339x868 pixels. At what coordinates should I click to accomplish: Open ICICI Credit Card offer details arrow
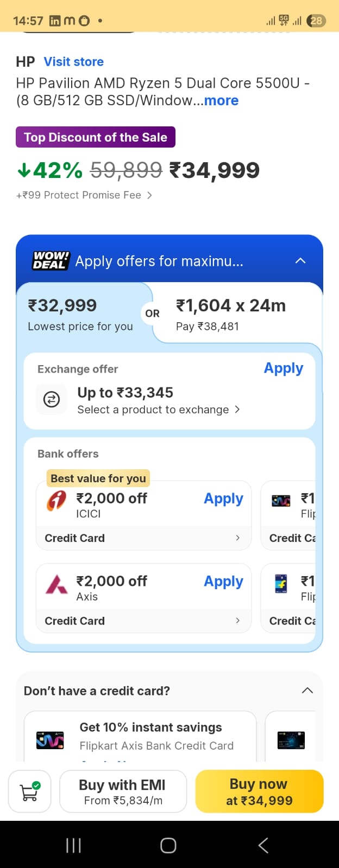click(237, 538)
